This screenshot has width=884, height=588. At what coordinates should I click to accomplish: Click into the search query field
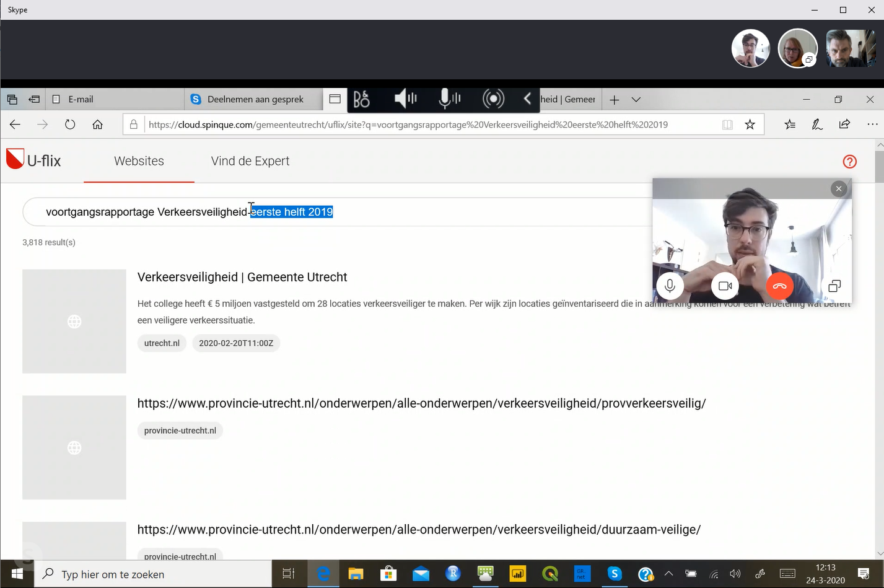pos(338,212)
